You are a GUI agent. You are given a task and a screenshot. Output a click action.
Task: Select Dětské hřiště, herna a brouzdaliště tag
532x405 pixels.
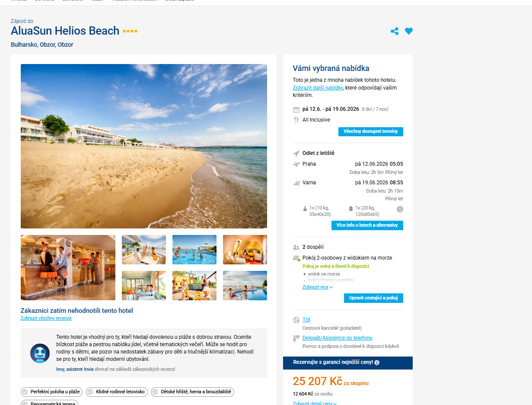(192, 392)
